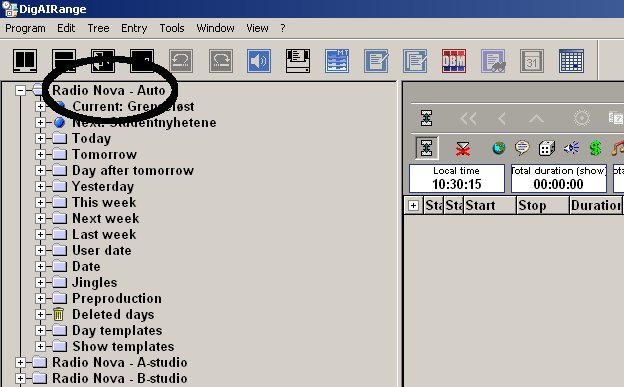Viewport: 624px width, 387px height.
Task: Click the single left arrow navigation button
Action: (502, 118)
